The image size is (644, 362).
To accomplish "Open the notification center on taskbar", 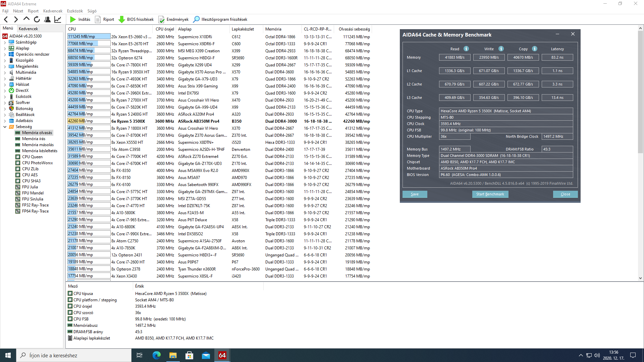I will [x=633, y=355].
